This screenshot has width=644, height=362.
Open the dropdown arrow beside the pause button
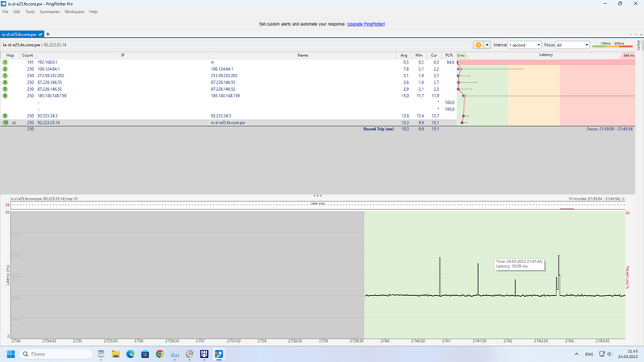coord(487,45)
